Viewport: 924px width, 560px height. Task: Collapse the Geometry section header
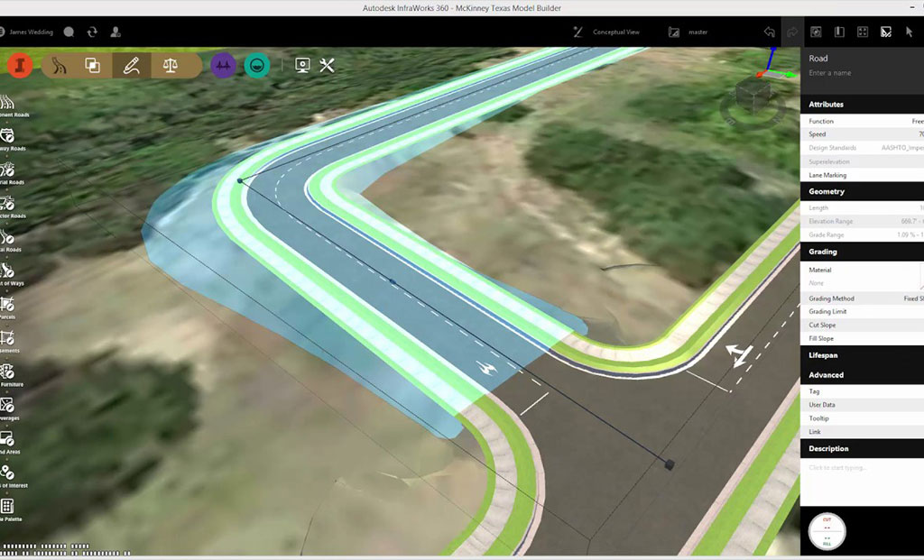pos(827,191)
